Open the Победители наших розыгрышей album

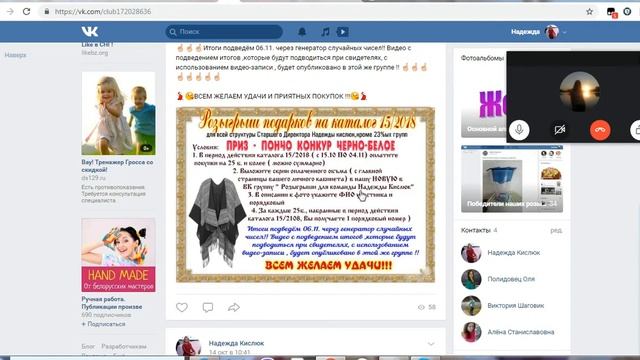pyautogui.click(x=512, y=179)
